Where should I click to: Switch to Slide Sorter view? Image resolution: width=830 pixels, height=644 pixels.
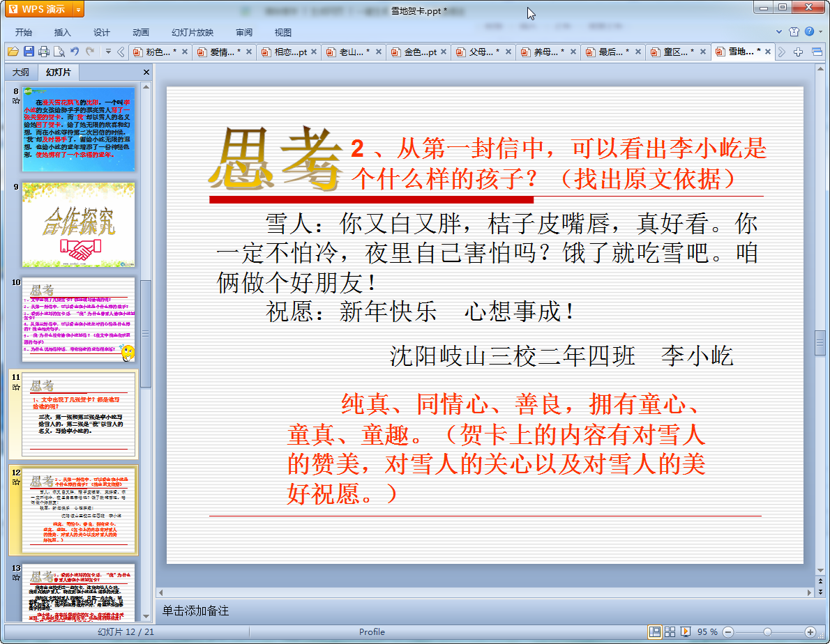[x=670, y=632]
